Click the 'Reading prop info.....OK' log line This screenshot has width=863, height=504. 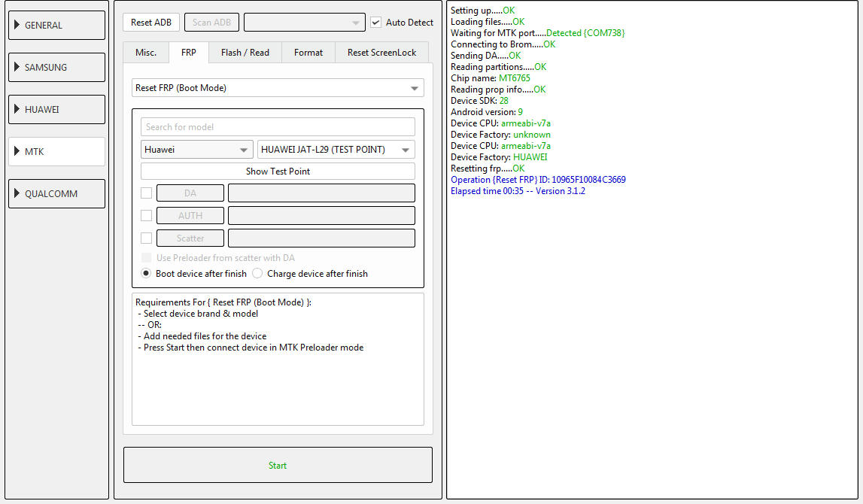(x=498, y=90)
